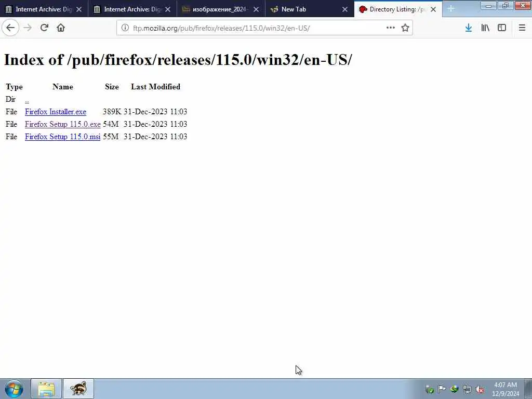Viewport: 532px width, 399px height.
Task: Open the page actions three-dot menu
Action: pyautogui.click(x=391, y=28)
